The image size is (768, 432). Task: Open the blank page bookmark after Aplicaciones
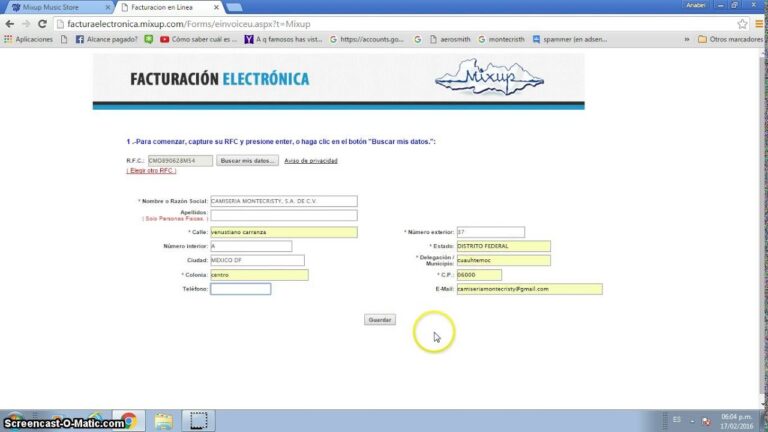pyautogui.click(x=64, y=39)
